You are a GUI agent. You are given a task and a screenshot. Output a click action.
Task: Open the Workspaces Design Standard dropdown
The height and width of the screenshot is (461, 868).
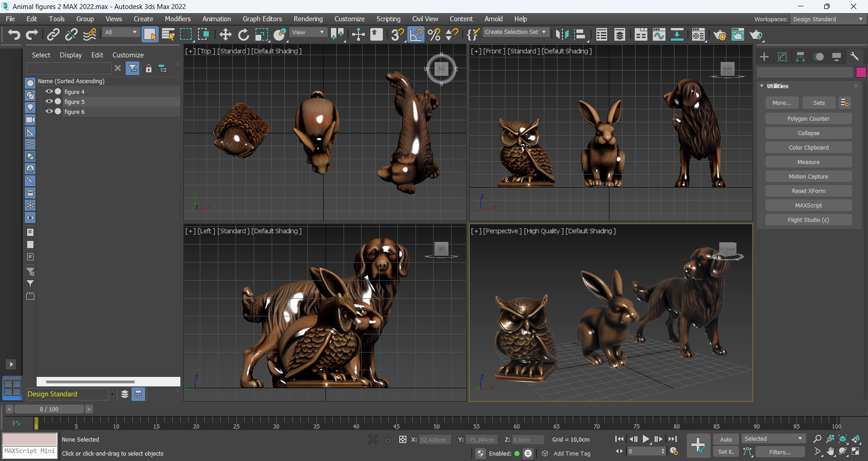coord(828,19)
